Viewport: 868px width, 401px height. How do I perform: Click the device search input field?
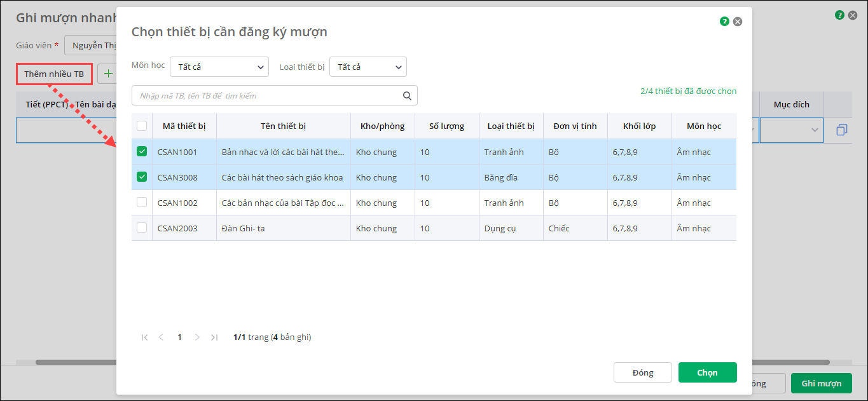(267, 96)
